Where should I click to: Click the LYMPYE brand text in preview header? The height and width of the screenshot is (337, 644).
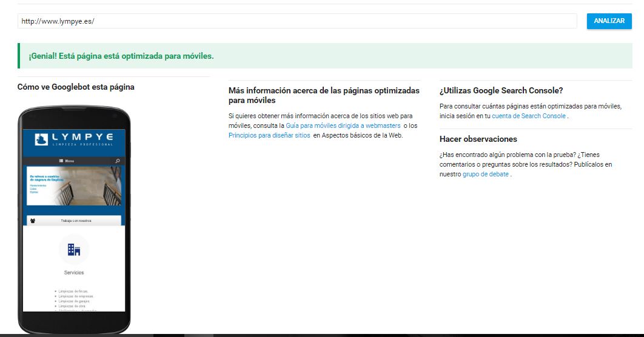(x=82, y=138)
